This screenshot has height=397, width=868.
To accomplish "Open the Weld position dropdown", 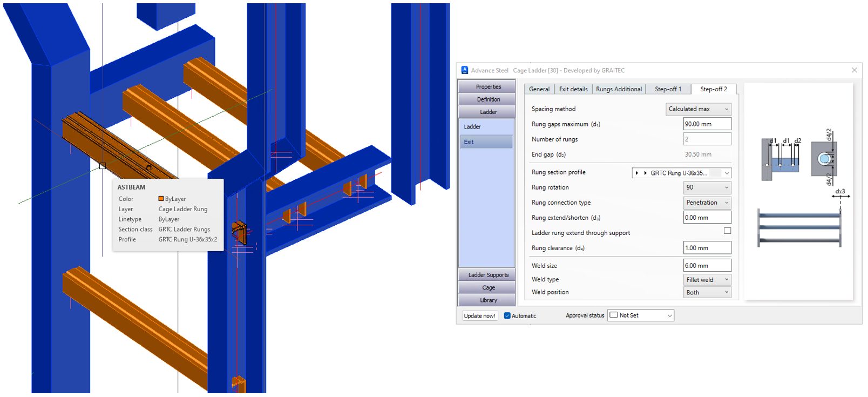I will click(x=707, y=292).
